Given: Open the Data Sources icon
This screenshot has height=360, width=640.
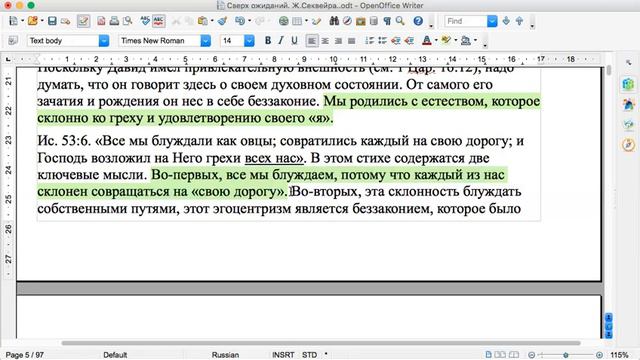Looking at the screenshot, I should [373, 21].
